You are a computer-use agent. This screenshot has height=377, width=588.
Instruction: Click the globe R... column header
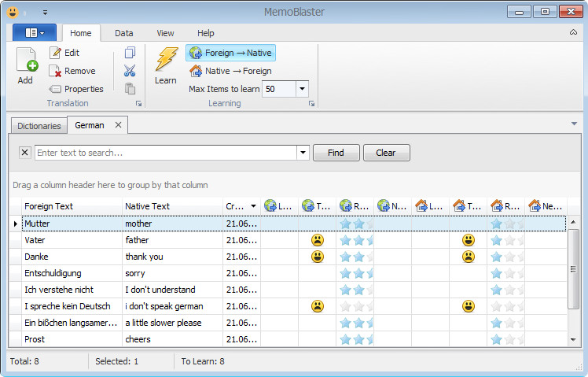click(x=355, y=206)
